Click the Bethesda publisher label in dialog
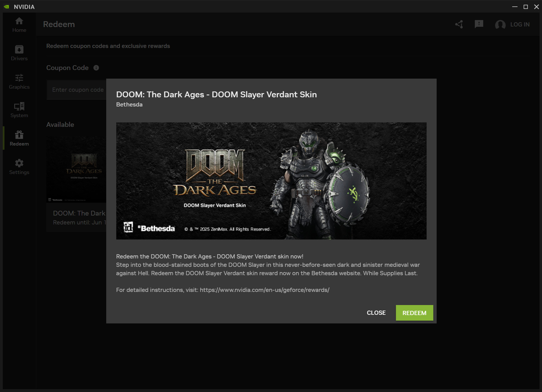542x392 pixels. point(129,105)
